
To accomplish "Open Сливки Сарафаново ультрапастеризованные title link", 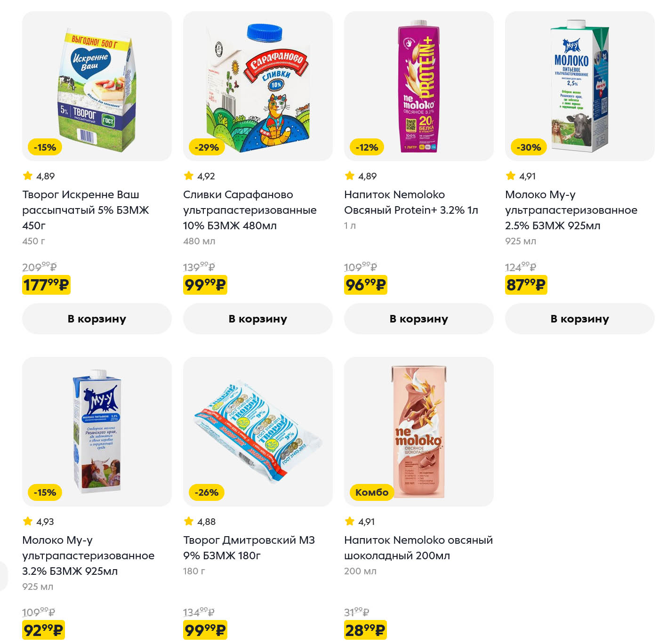I will coord(249,210).
